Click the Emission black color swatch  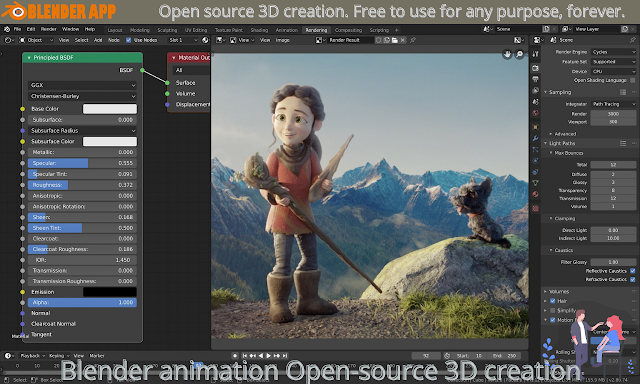pos(110,292)
